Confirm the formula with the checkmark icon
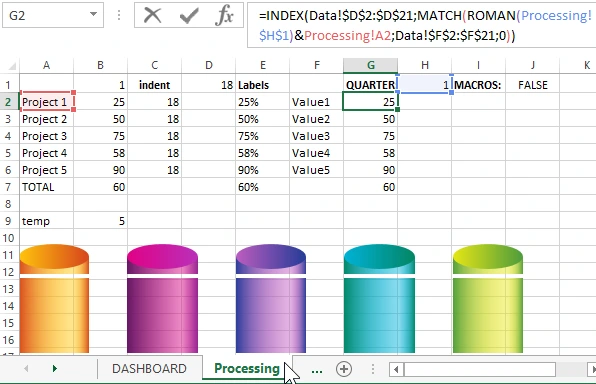 click(189, 16)
